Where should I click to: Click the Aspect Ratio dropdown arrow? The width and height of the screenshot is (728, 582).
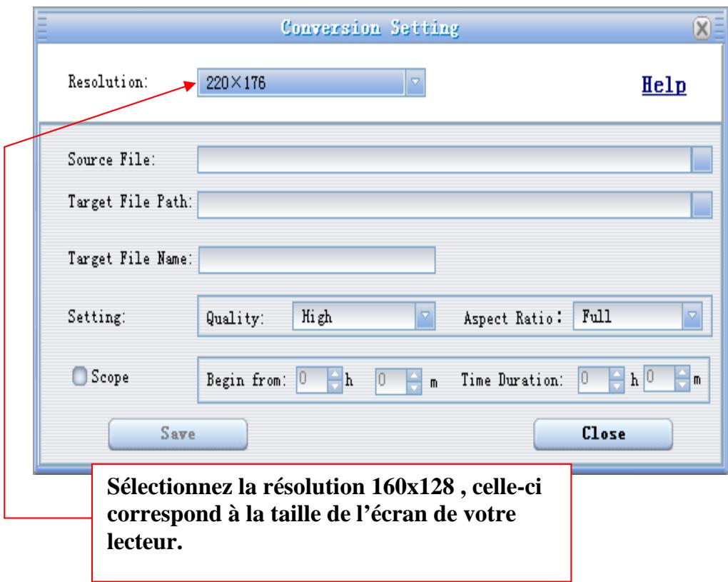(x=692, y=316)
